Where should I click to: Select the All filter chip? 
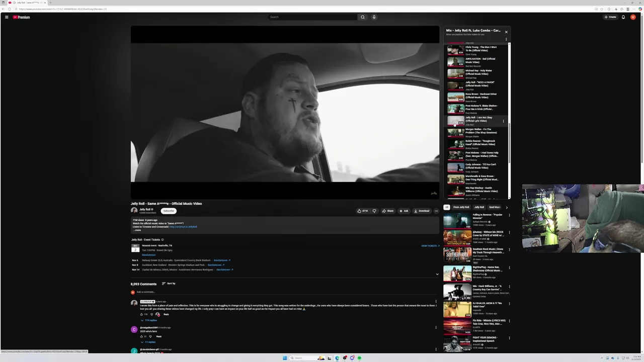(x=446, y=207)
